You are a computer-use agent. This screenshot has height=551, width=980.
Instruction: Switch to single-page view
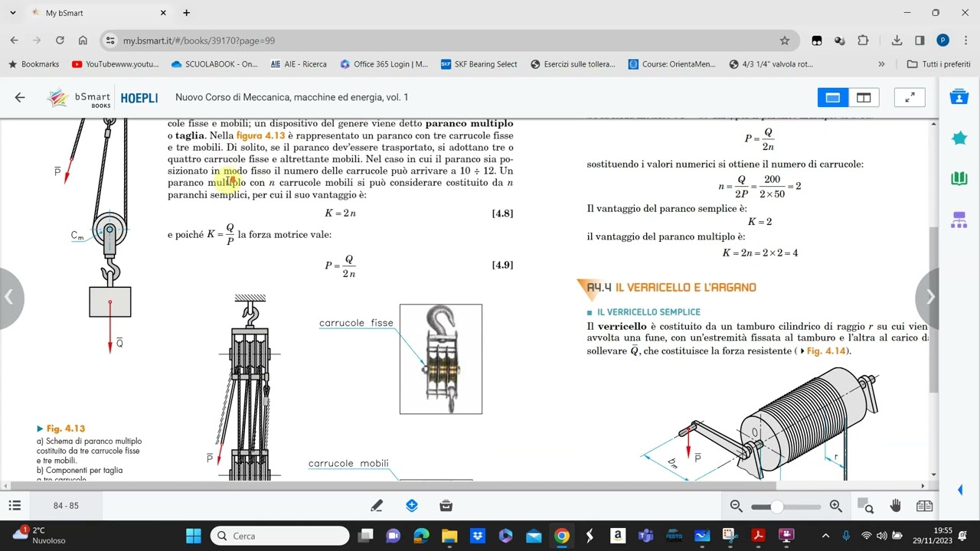833,97
